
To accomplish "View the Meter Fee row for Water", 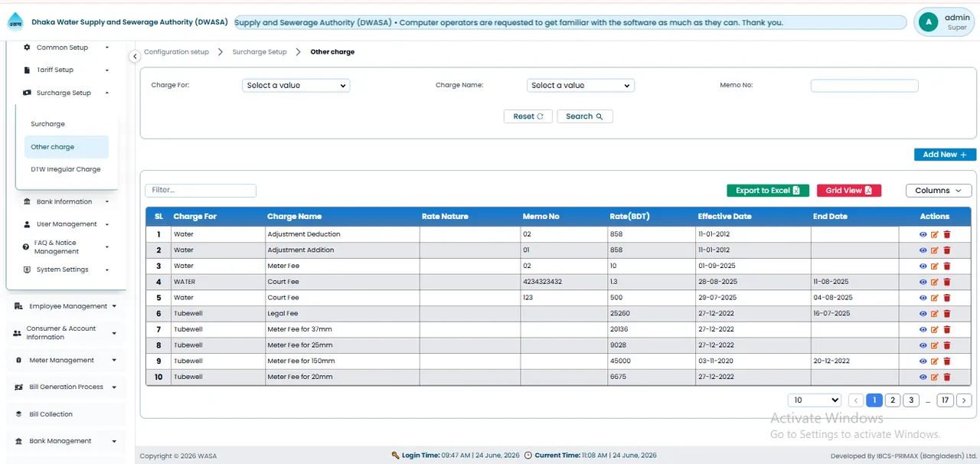I will (x=923, y=266).
